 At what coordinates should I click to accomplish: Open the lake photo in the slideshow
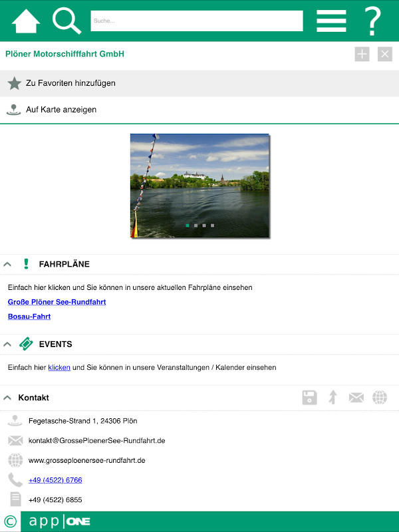click(199, 186)
